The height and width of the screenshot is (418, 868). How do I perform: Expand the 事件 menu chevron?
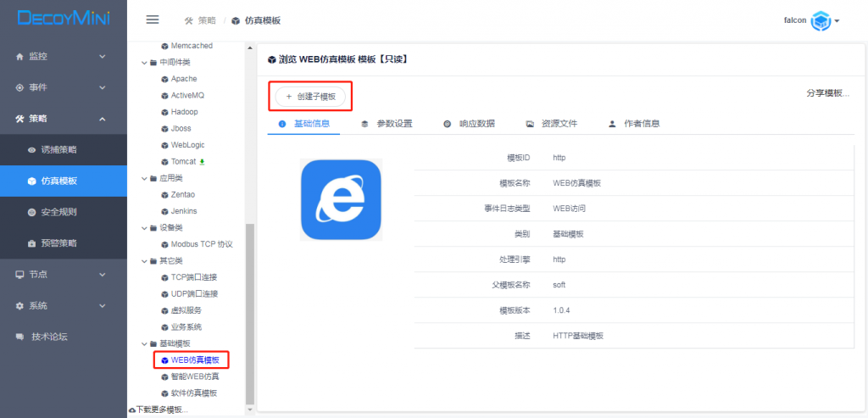click(x=103, y=87)
